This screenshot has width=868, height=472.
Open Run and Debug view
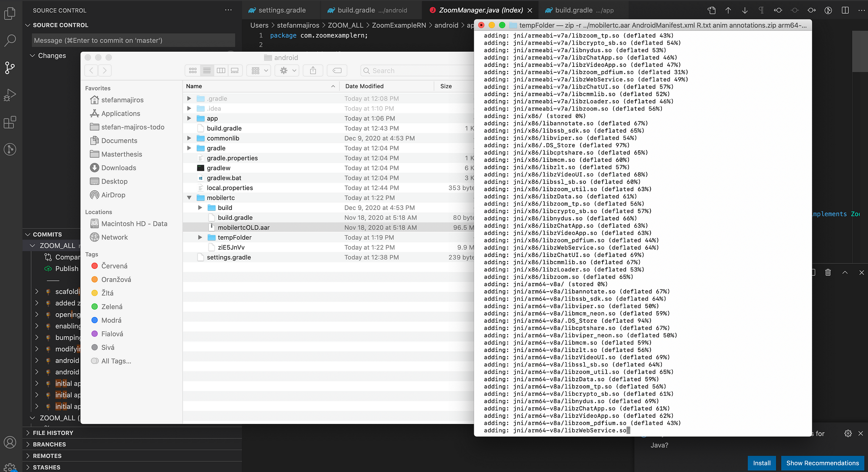[x=10, y=95]
